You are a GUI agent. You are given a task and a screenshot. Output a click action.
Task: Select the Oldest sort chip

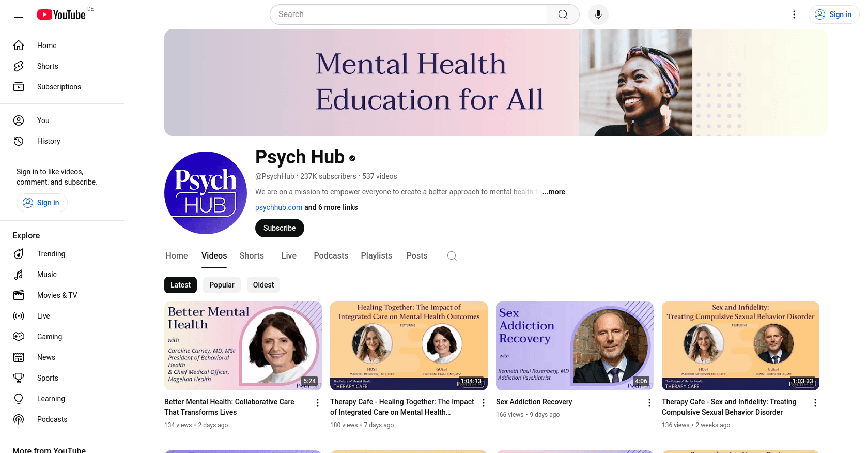(263, 285)
